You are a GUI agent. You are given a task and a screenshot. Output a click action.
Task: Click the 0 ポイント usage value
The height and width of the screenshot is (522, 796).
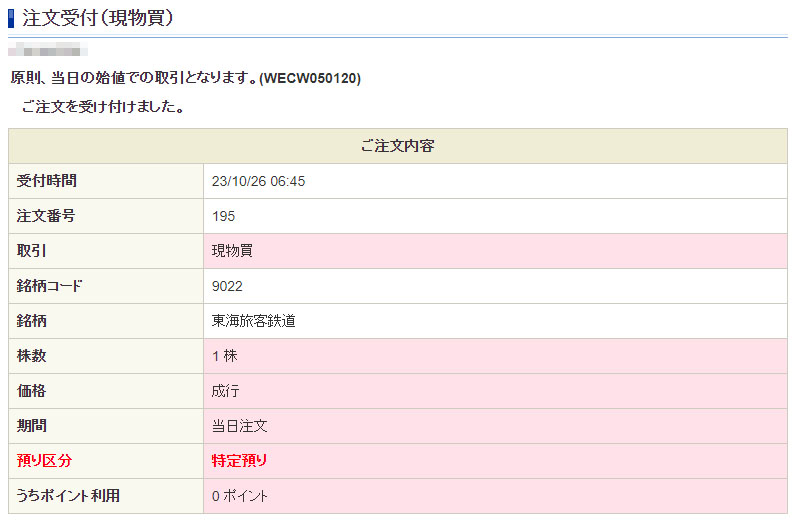[240, 496]
